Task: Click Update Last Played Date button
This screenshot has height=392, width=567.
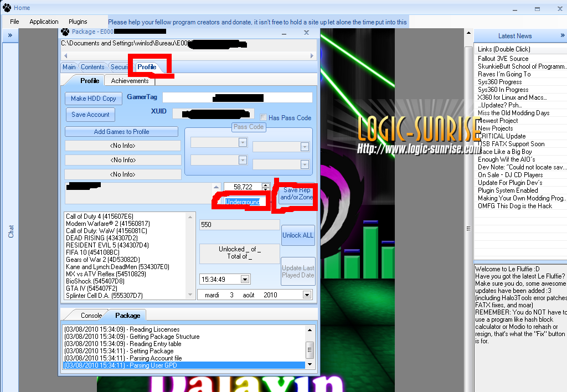Action: (x=298, y=271)
